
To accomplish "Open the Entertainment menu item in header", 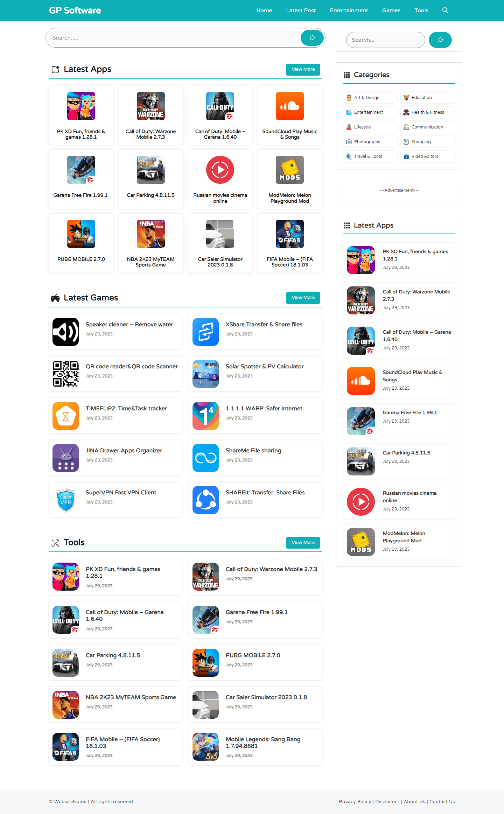I will tap(349, 11).
